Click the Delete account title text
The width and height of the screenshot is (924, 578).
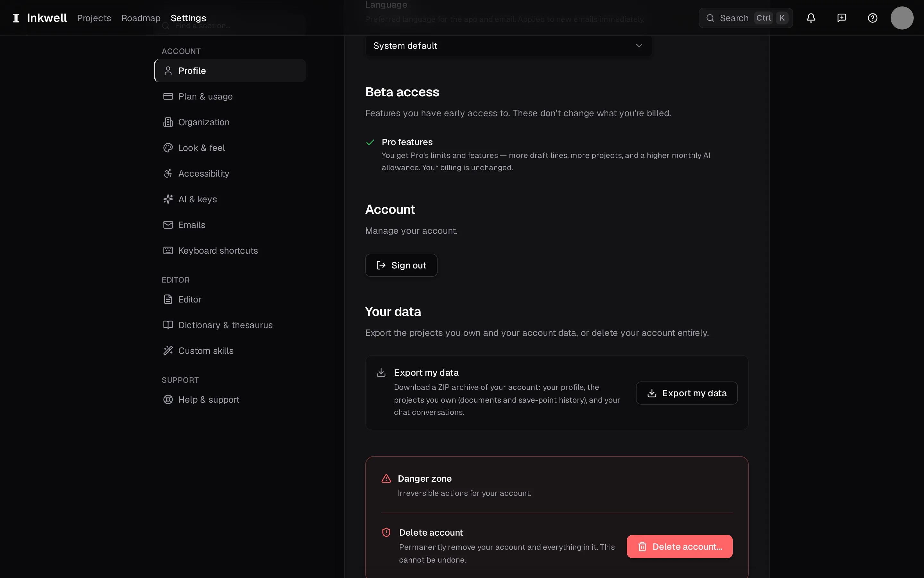pyautogui.click(x=431, y=532)
